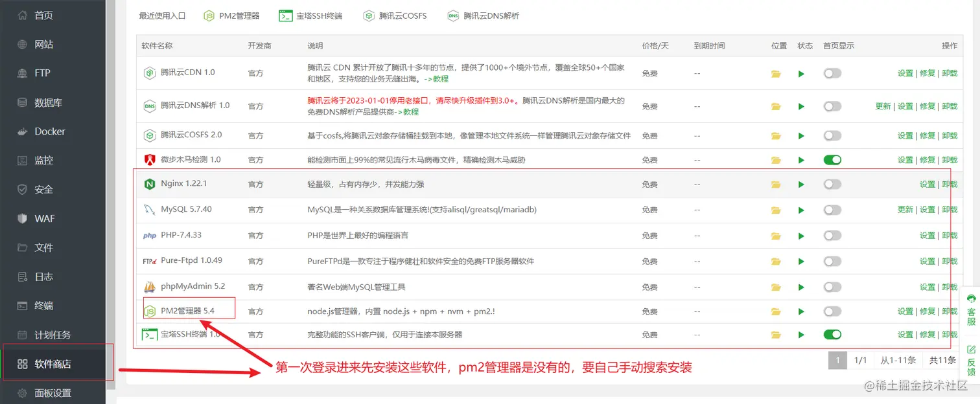This screenshot has height=404, width=980.
Task: Open folder location of PM2管理器
Action: pos(776,311)
